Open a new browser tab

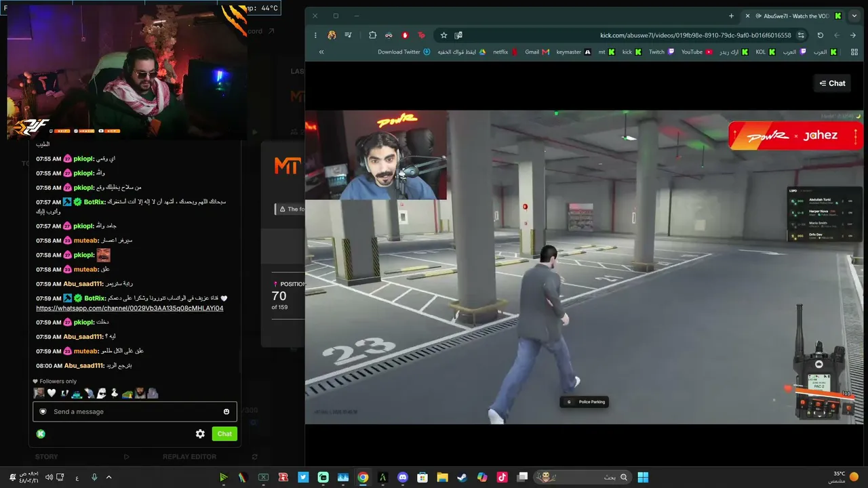pos(731,16)
